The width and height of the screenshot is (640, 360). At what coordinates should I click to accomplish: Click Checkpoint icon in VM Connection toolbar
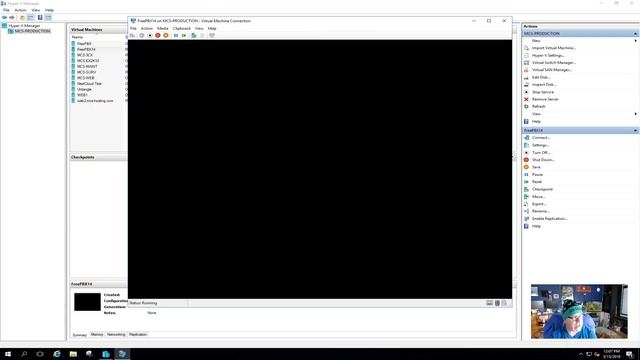pyautogui.click(x=194, y=36)
